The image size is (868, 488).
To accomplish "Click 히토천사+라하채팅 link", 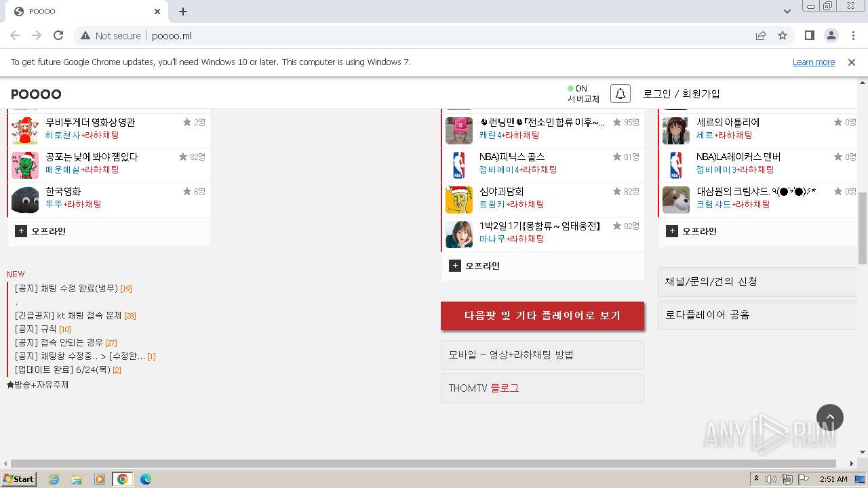I will pos(82,135).
